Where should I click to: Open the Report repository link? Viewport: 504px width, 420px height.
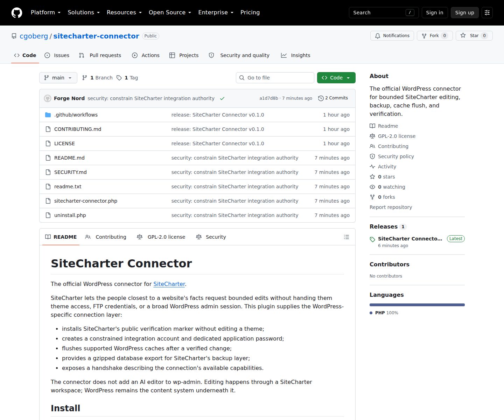click(x=391, y=207)
